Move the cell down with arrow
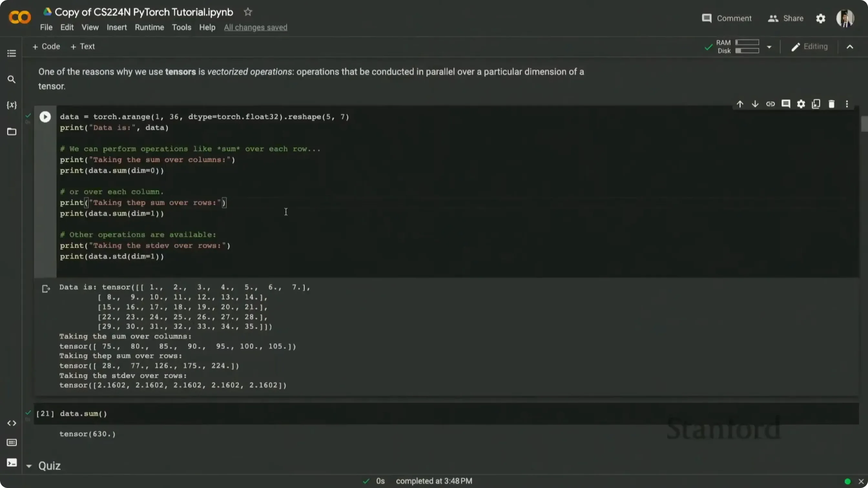Viewport: 868px width, 488px height. click(755, 104)
